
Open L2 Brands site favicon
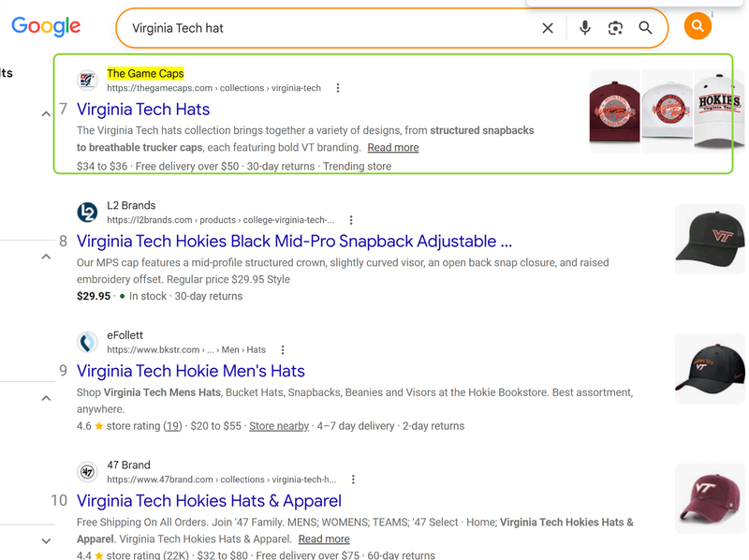pyautogui.click(x=87, y=213)
